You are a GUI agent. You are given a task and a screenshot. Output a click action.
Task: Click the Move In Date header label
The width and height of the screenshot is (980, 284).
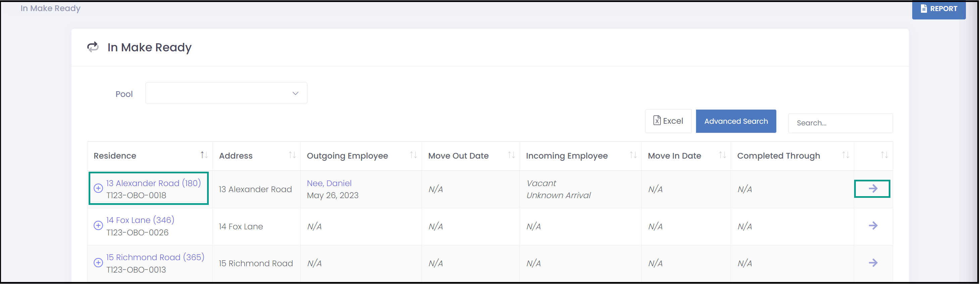point(674,156)
